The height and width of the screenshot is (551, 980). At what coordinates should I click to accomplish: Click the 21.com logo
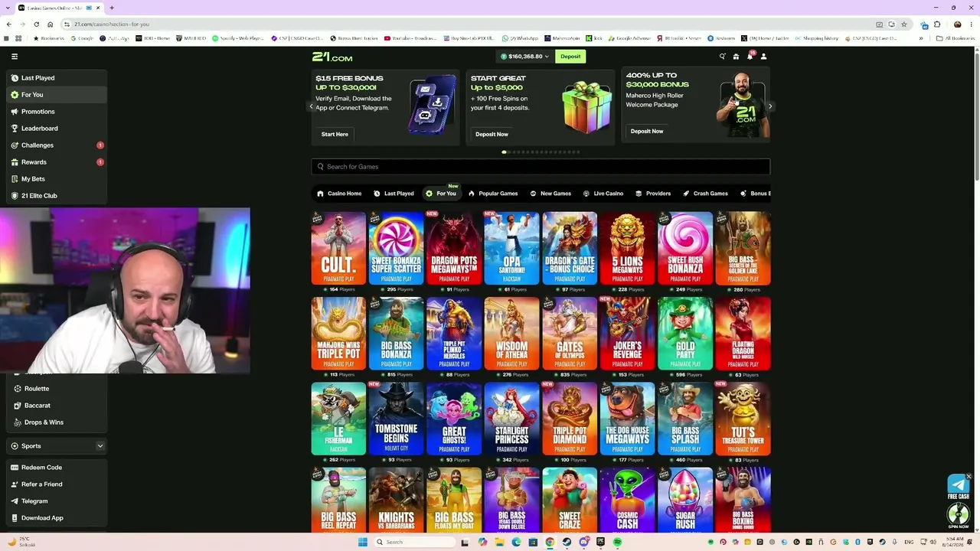(332, 57)
